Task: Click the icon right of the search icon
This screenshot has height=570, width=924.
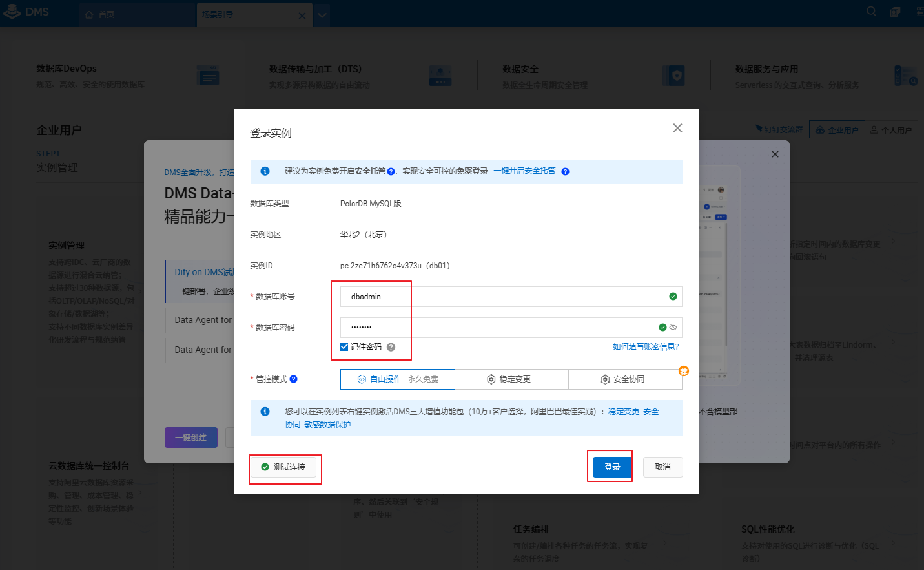Action: coord(895,12)
